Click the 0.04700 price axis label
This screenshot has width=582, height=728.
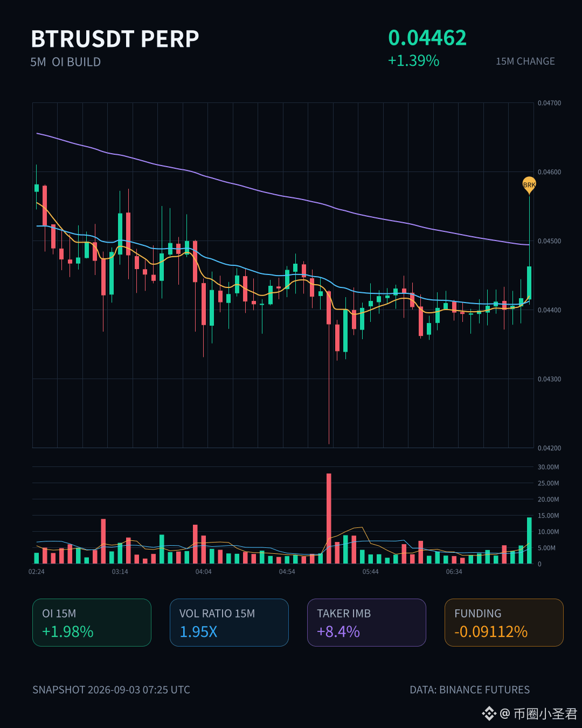549,103
